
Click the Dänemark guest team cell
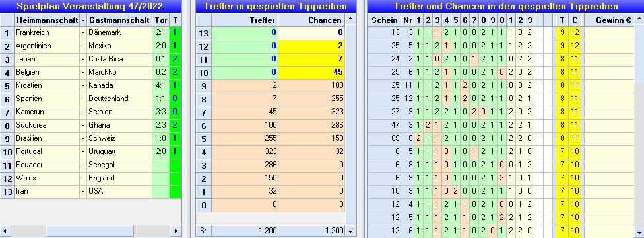click(x=119, y=32)
